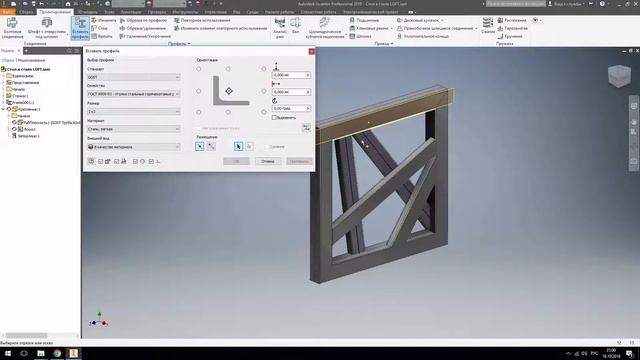Viewport: 640px width, 360px height.
Task: Open the Standard (GOST) dropdown
Action: [x=133, y=77]
